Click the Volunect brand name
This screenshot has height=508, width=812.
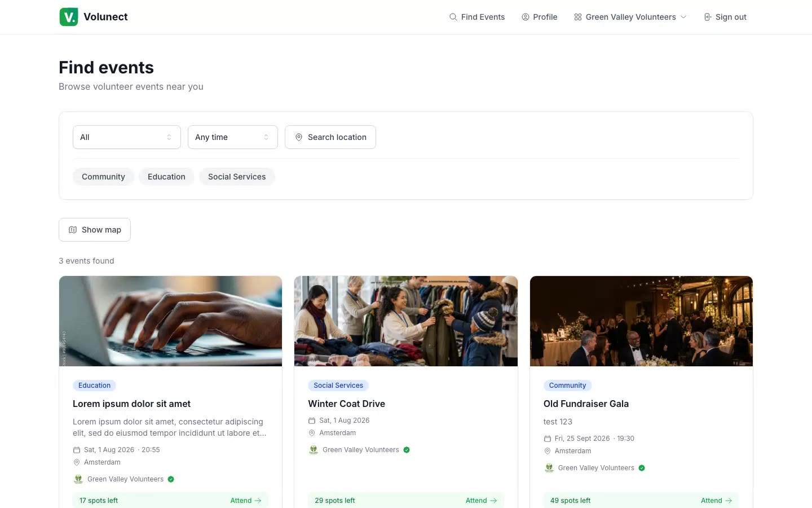[x=105, y=17]
